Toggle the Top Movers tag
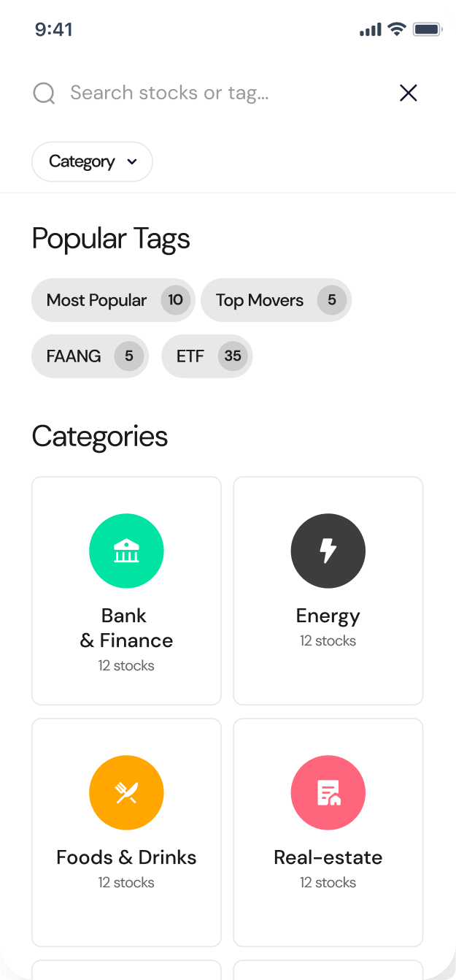Image resolution: width=456 pixels, height=980 pixels. pos(276,300)
